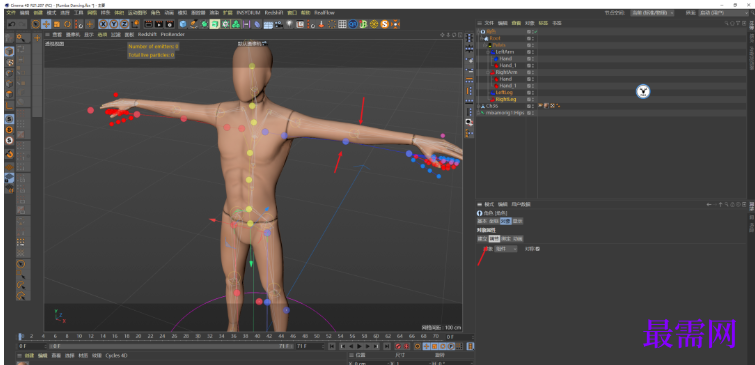
Task: Open the 组件 dropdown in attributes
Action: coord(506,249)
